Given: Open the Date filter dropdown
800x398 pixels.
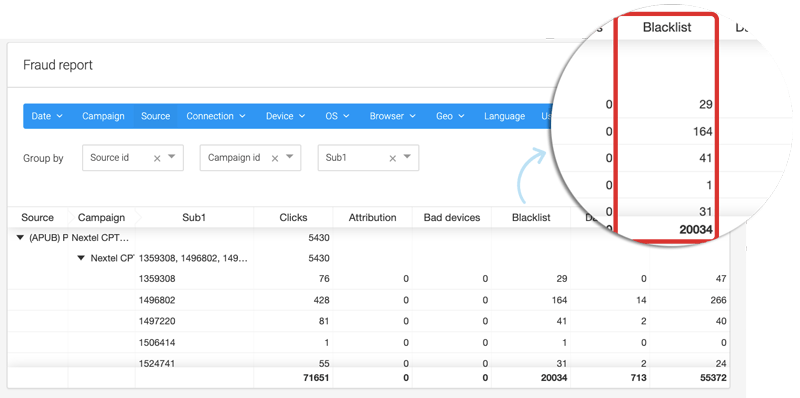Looking at the screenshot, I should tap(47, 116).
